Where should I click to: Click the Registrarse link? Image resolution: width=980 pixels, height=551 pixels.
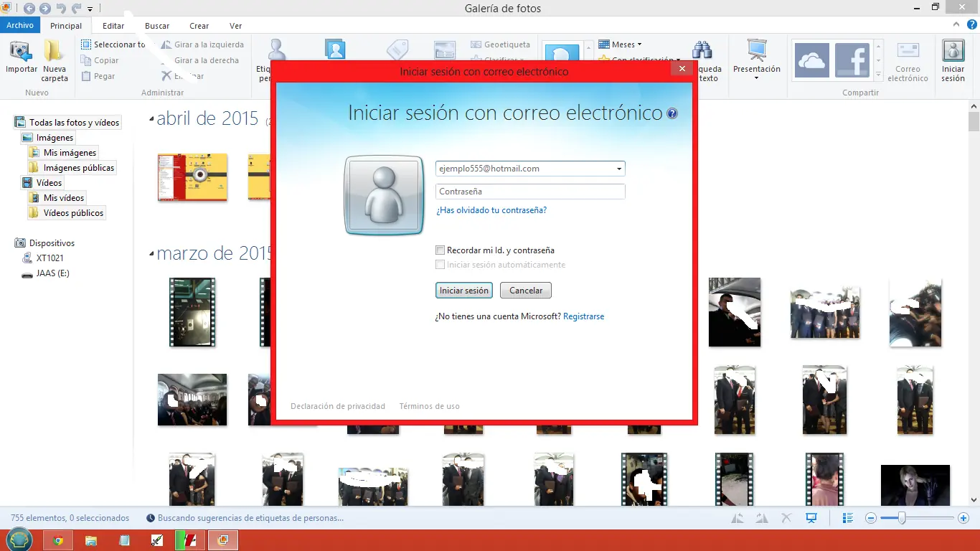[584, 316]
